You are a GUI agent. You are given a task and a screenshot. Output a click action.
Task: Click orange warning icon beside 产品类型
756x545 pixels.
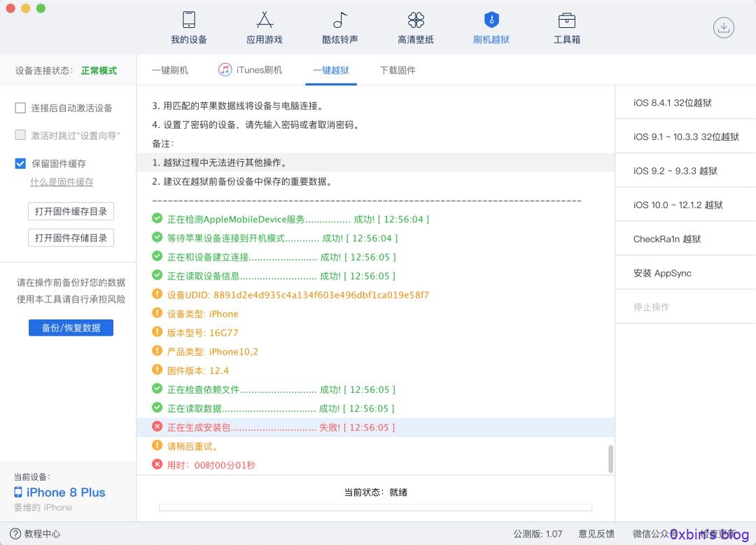point(157,351)
